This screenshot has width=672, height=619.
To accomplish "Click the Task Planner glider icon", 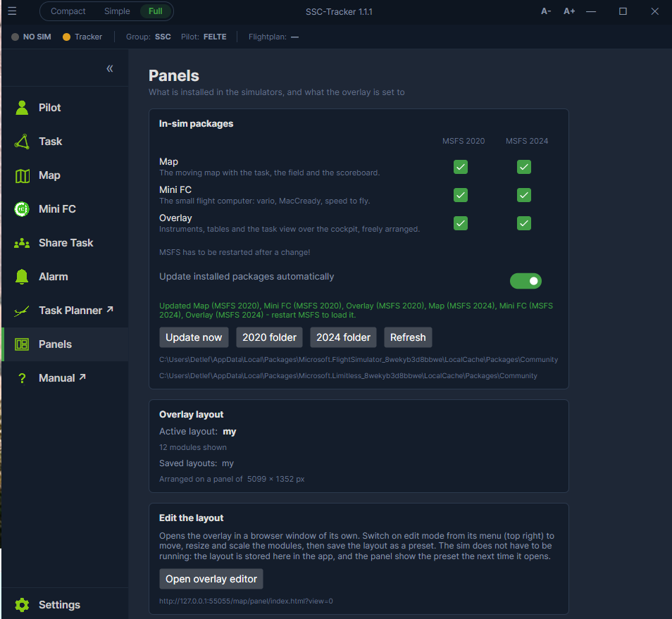I will pyautogui.click(x=21, y=311).
